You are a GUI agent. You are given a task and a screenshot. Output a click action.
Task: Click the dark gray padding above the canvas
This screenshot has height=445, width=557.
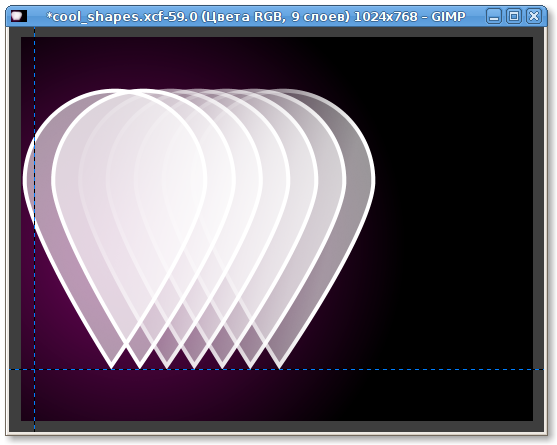pos(276,32)
